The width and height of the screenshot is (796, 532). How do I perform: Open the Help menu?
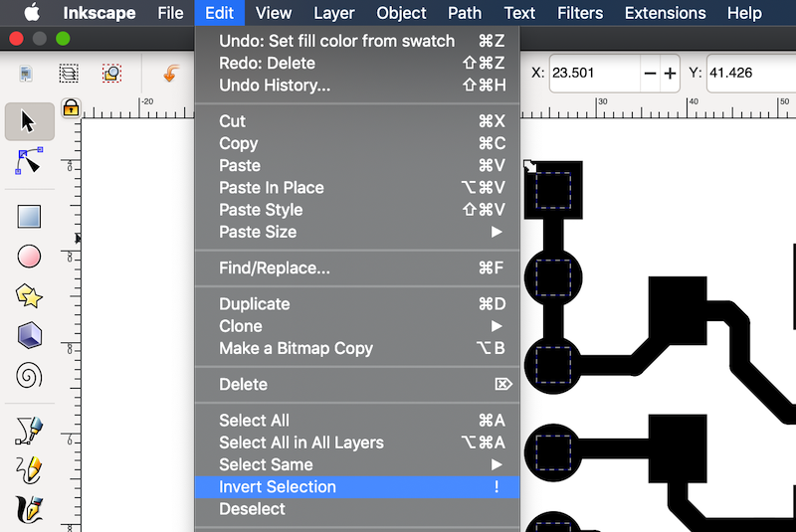(744, 13)
